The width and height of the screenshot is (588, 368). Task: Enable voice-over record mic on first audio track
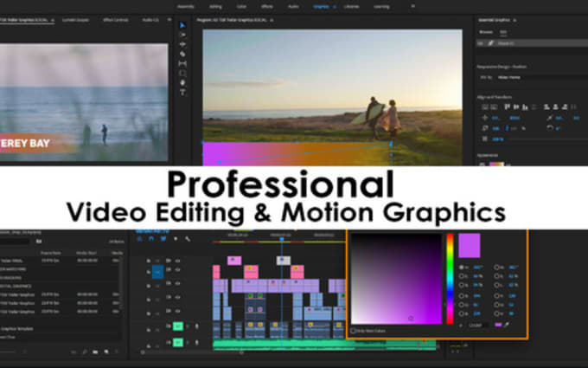click(196, 326)
